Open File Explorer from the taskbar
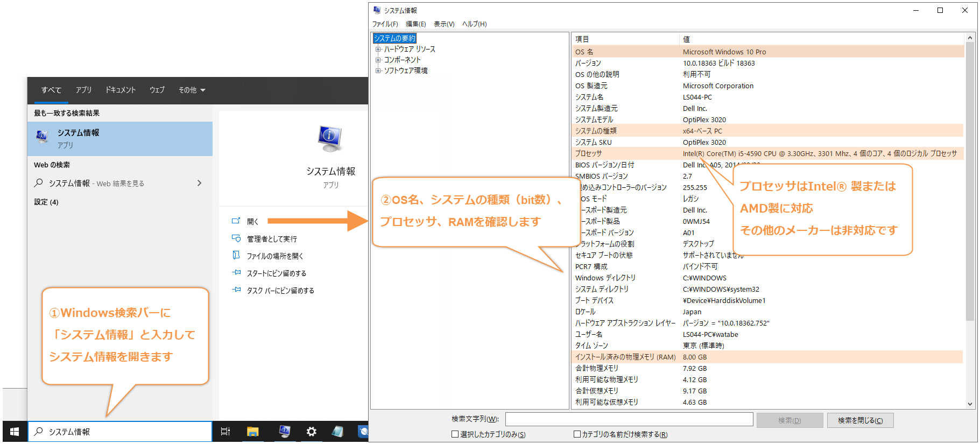Screen dimensions: 980x444 click(x=253, y=432)
